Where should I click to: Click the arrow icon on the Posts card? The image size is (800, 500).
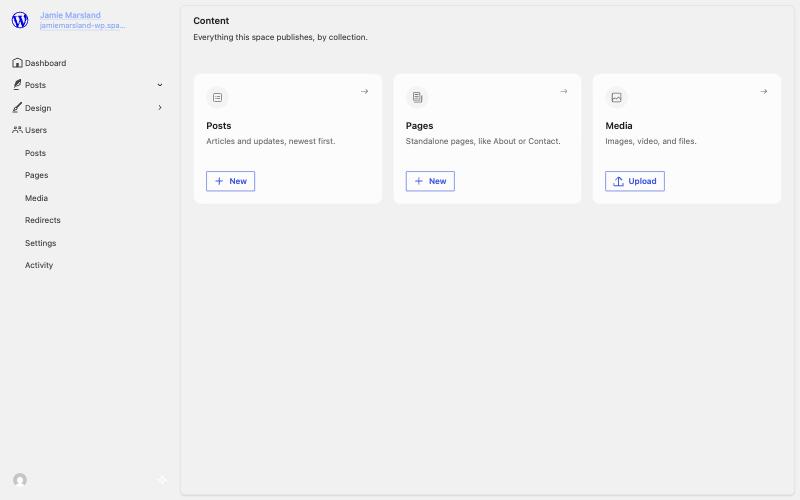pos(364,91)
